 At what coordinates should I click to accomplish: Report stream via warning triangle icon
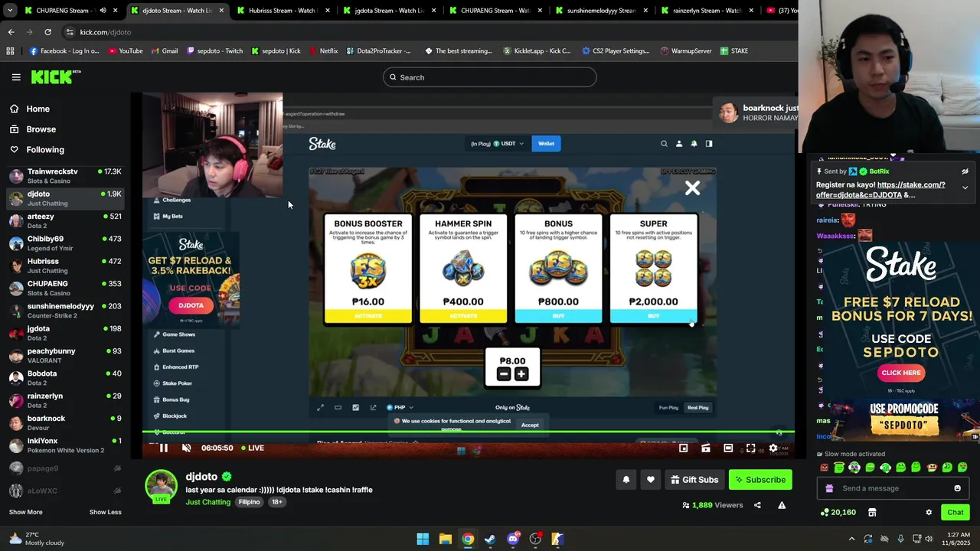tap(782, 505)
